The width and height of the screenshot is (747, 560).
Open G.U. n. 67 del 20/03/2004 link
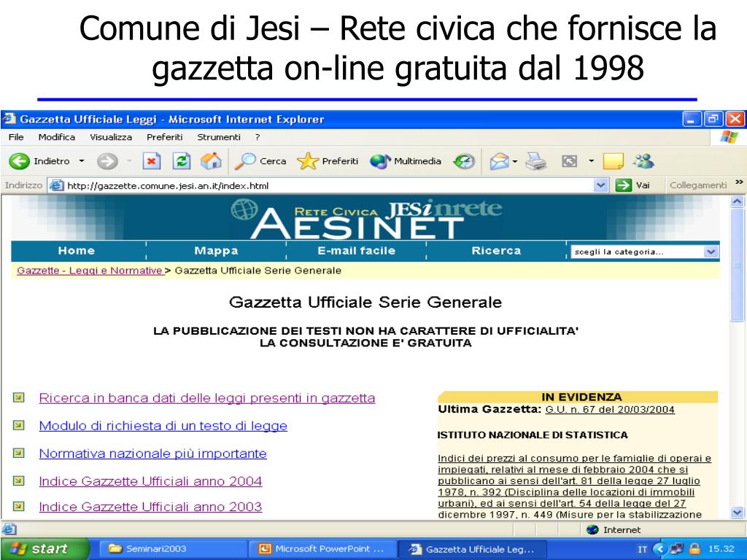coord(610,410)
